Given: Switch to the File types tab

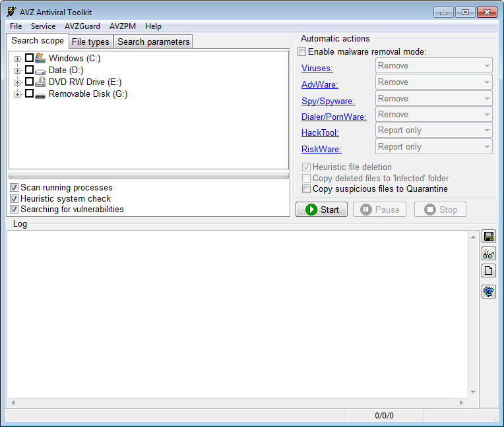Looking at the screenshot, I should click(90, 42).
